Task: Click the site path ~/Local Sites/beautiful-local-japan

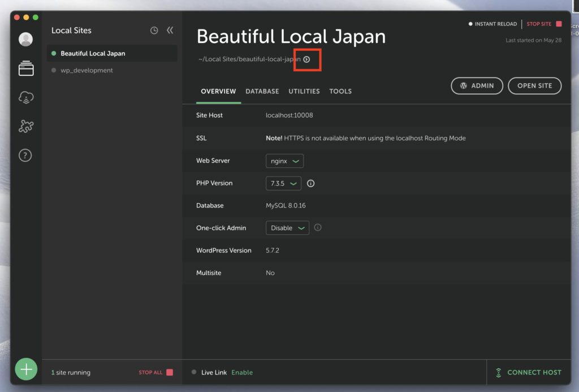Action: click(x=249, y=59)
